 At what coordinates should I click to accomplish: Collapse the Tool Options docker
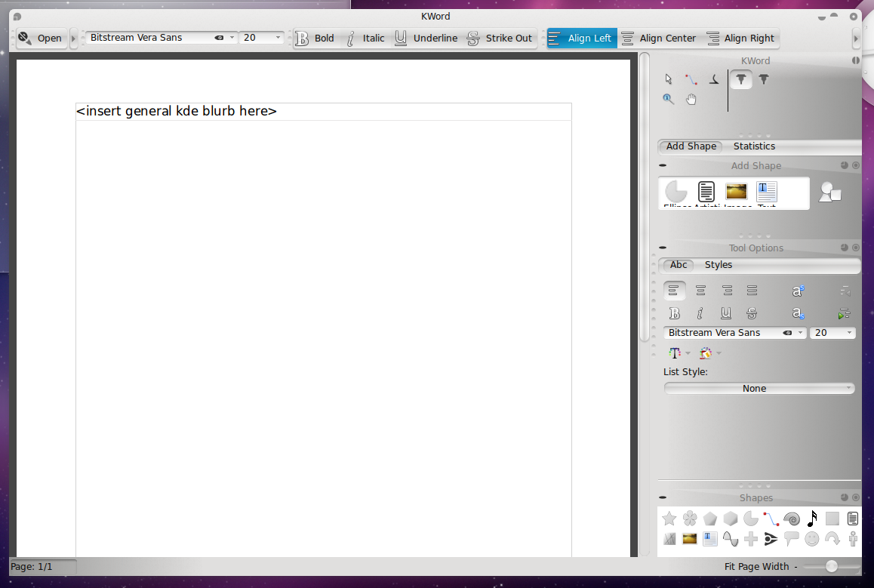coord(663,248)
